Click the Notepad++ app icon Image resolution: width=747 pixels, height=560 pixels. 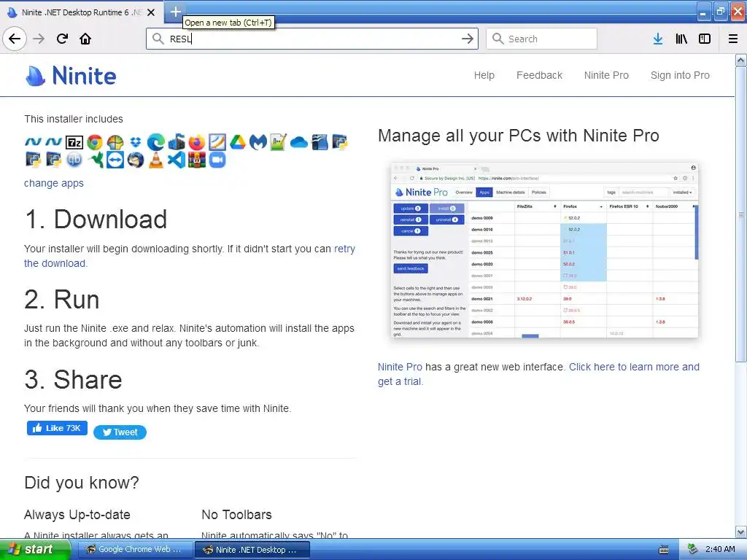click(x=278, y=142)
